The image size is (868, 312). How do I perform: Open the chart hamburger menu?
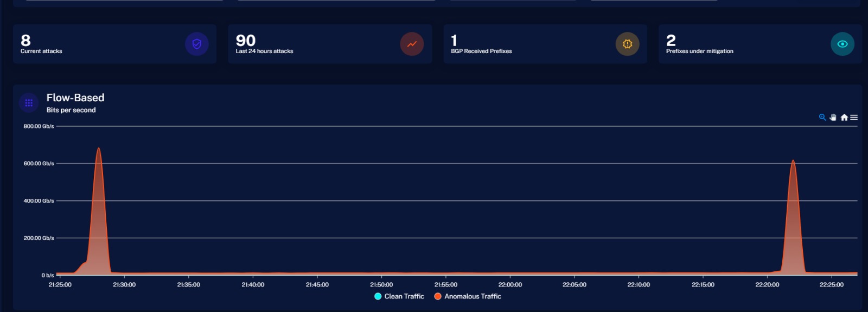pyautogui.click(x=854, y=117)
